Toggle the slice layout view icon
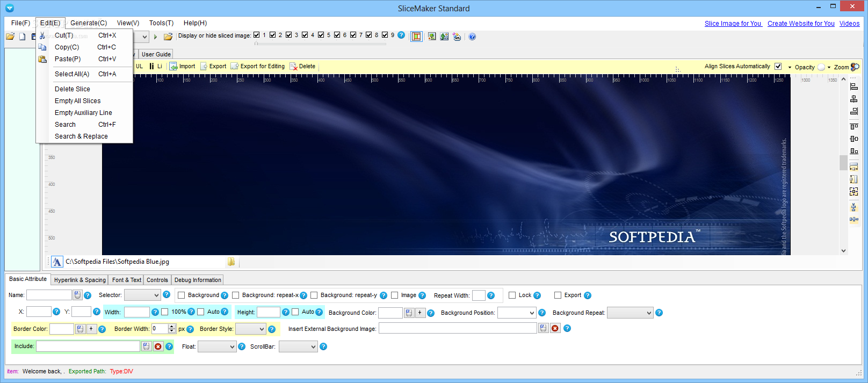This screenshot has height=383, width=868. 416,37
